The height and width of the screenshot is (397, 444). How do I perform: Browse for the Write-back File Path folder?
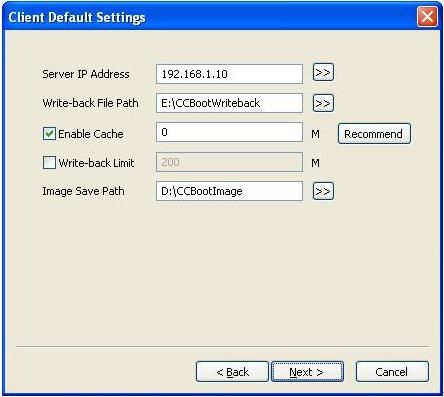323,103
